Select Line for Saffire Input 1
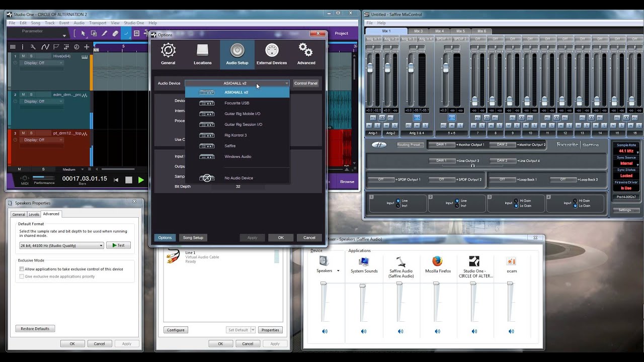Screen dimensions: 644x362 tap(398, 201)
